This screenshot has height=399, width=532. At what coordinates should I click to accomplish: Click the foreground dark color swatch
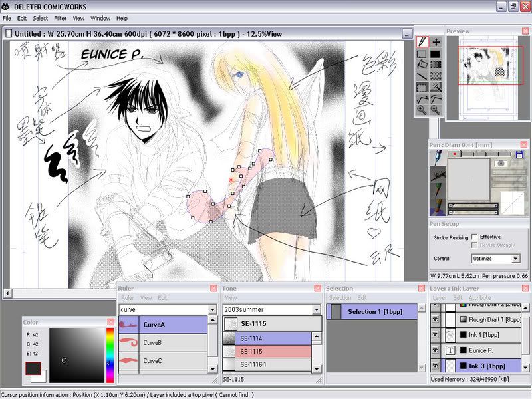[33, 368]
